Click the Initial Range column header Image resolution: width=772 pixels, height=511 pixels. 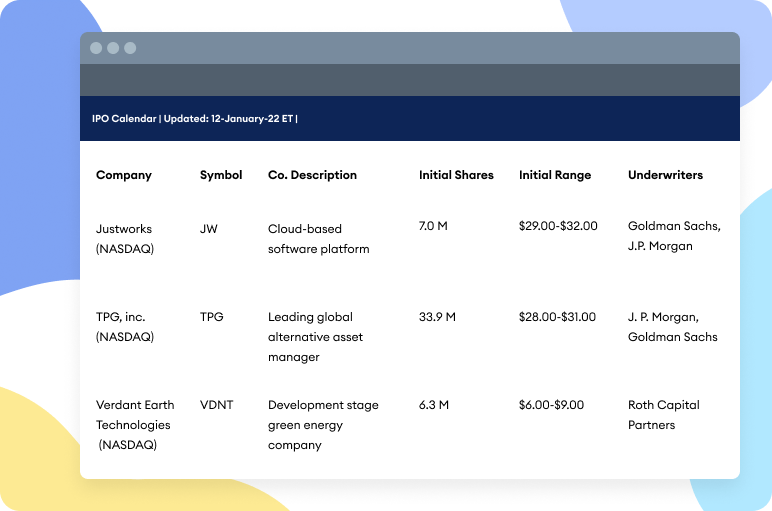(555, 175)
